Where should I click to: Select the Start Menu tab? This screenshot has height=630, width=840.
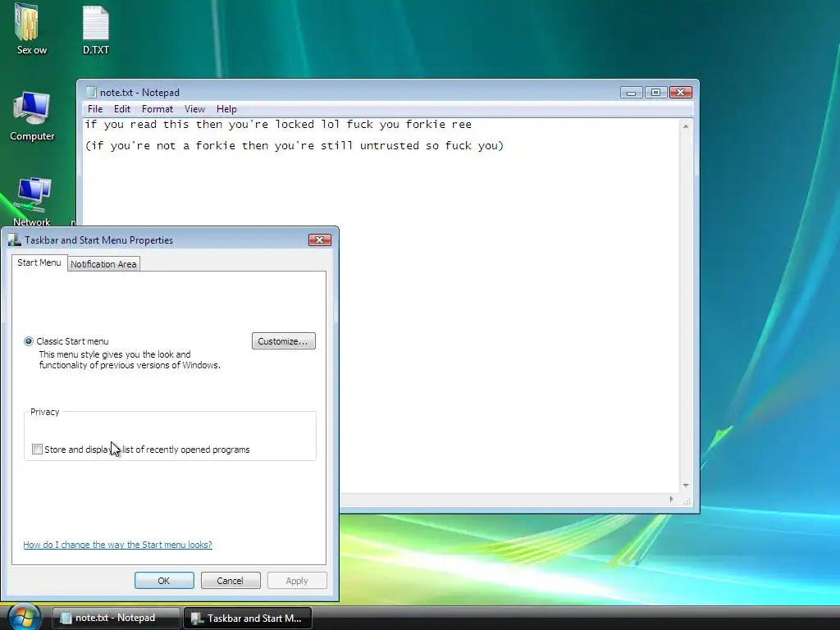click(39, 262)
